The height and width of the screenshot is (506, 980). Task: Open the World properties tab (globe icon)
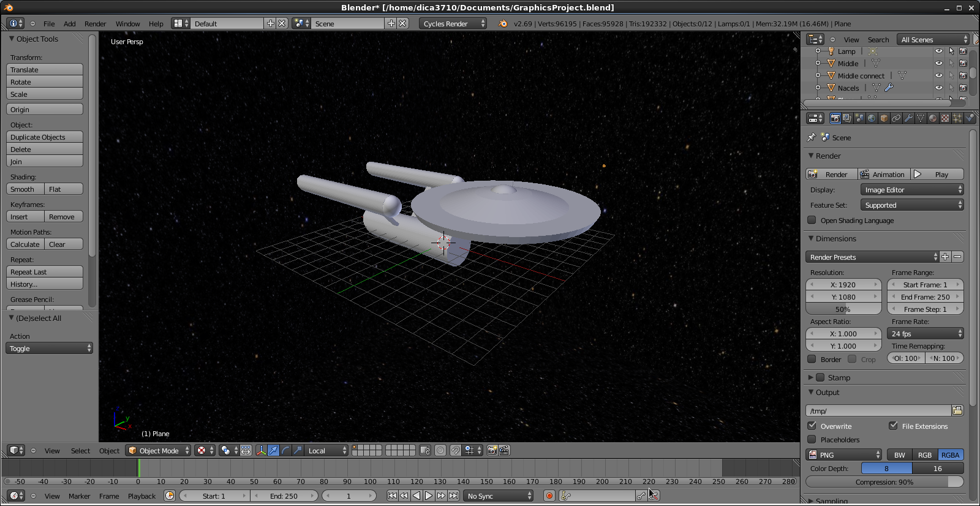pos(872,118)
